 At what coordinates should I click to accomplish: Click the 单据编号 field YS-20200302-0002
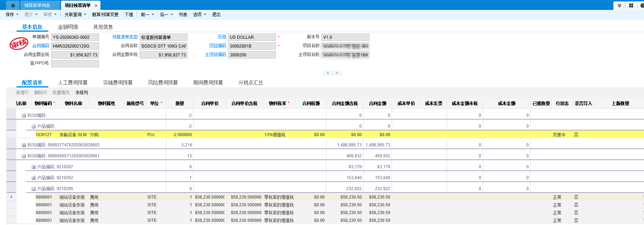pyautogui.click(x=75, y=37)
